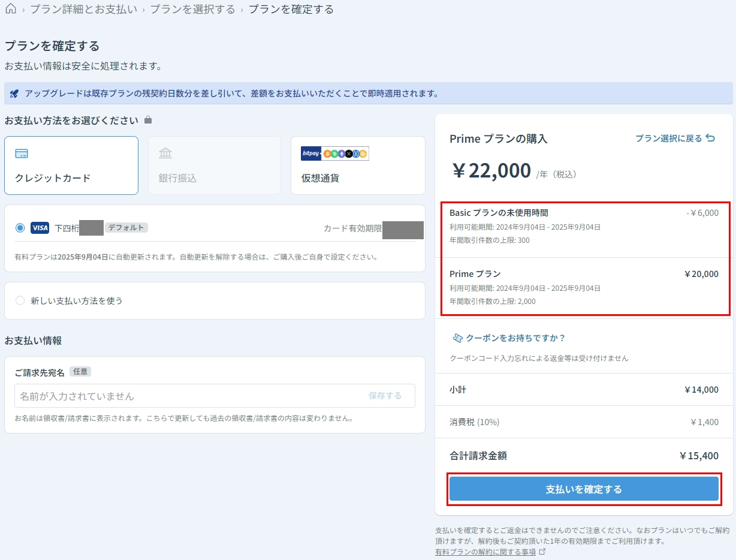Open クーポンをお持ちですか？ coupon link
The width and height of the screenshot is (736, 560).
515,338
